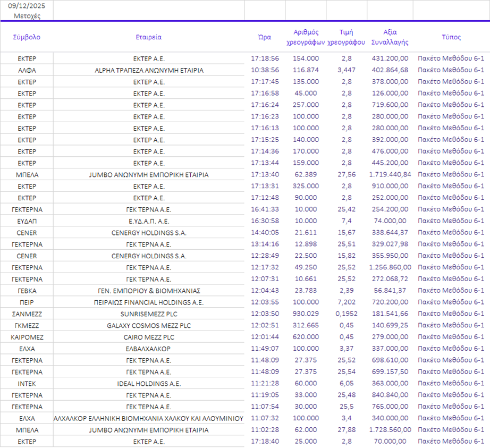Viewport: 490px width, 448px height.
Task: Click the 930.029 securities quantity cell
Action: [x=306, y=314]
